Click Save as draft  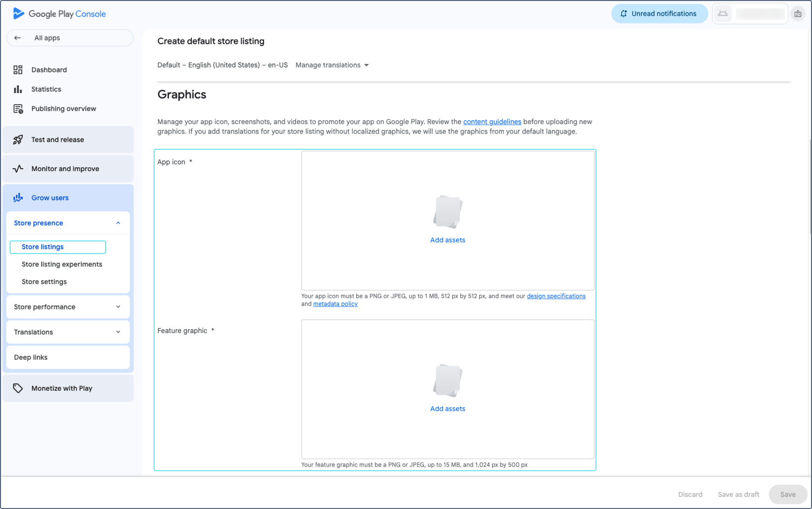pyautogui.click(x=738, y=494)
